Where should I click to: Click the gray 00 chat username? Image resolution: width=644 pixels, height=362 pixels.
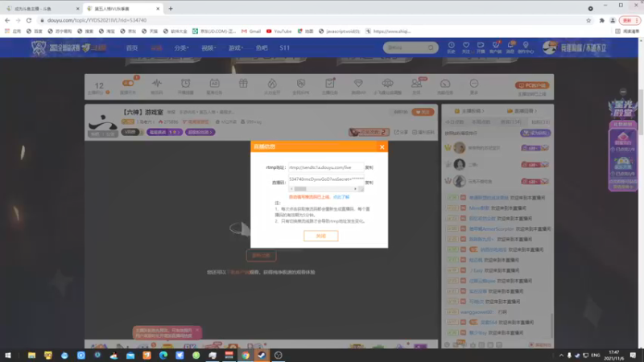click(477, 312)
